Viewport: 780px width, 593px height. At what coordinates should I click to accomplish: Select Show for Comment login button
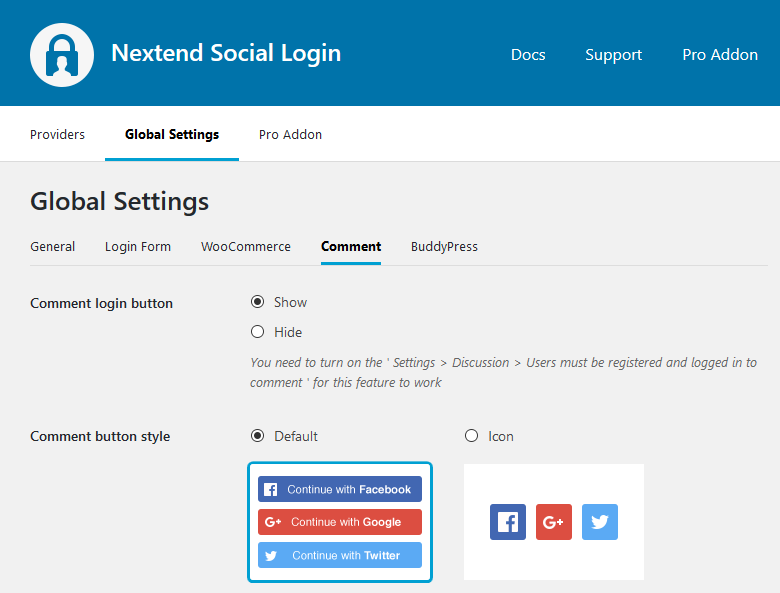pyautogui.click(x=258, y=302)
